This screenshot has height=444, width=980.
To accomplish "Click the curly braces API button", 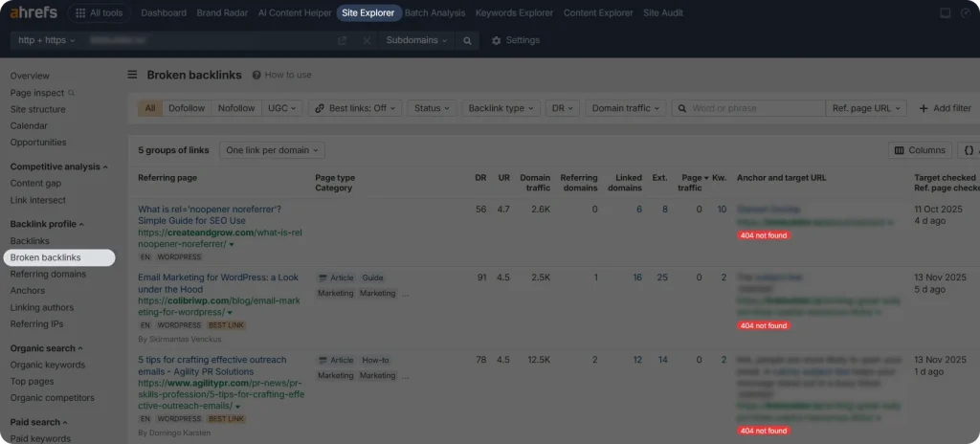I will (969, 150).
